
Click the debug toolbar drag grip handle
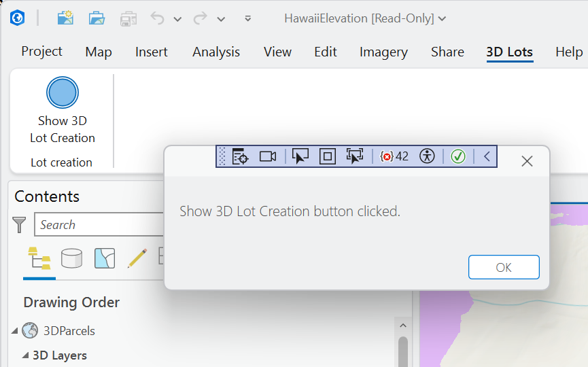tap(222, 156)
